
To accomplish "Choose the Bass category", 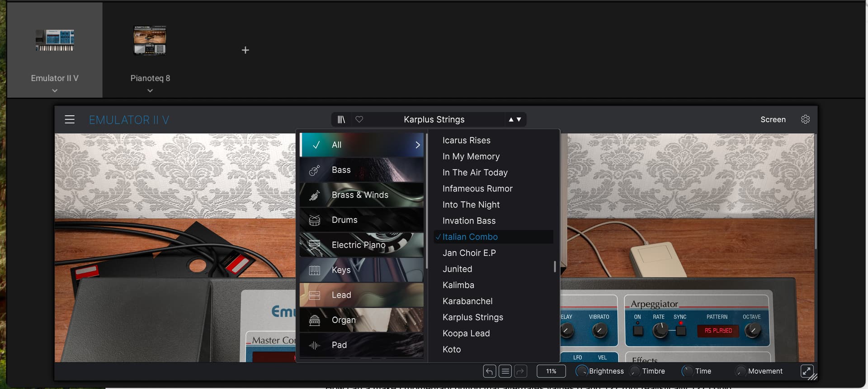I will coord(362,170).
